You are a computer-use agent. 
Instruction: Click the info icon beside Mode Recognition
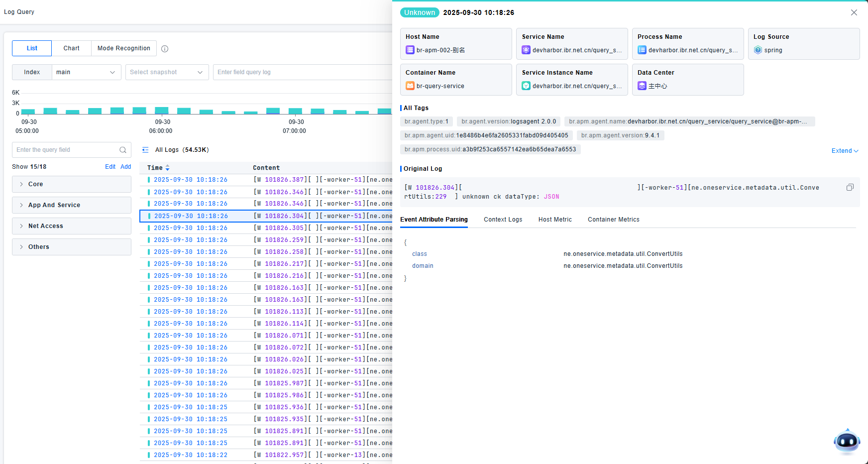pyautogui.click(x=165, y=49)
